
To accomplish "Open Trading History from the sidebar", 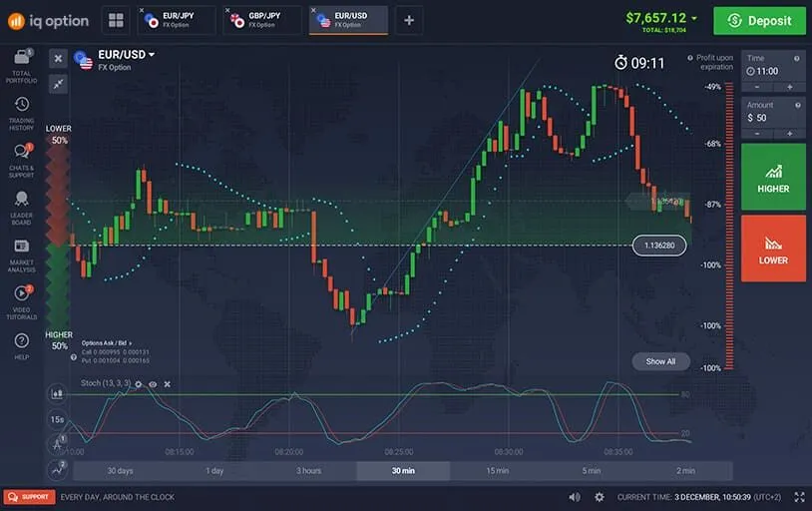I will click(x=21, y=112).
